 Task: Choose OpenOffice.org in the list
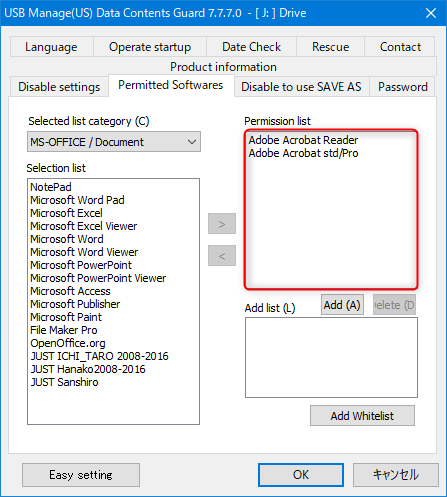68,343
